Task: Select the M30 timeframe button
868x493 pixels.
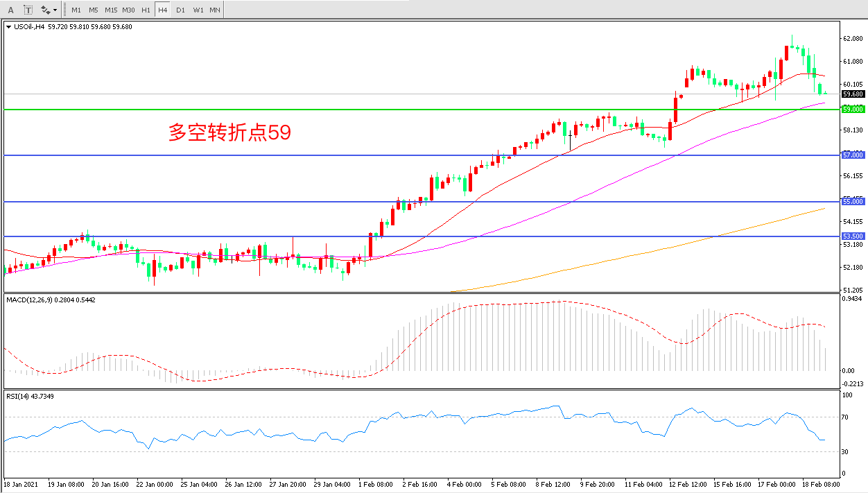Action: pyautogui.click(x=128, y=10)
